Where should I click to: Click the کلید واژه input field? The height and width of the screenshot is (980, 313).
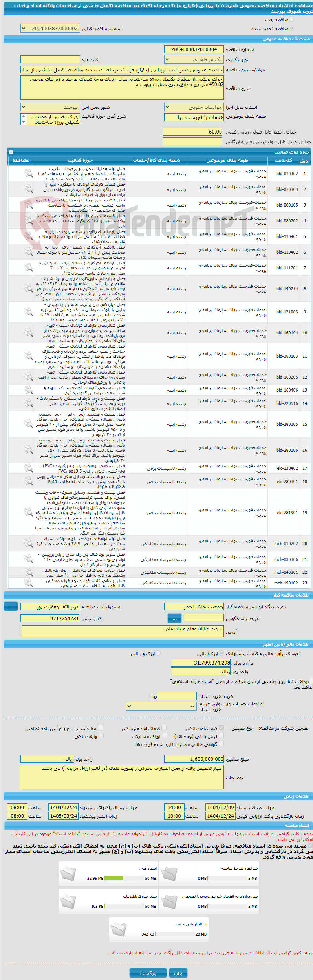pyautogui.click(x=50, y=59)
